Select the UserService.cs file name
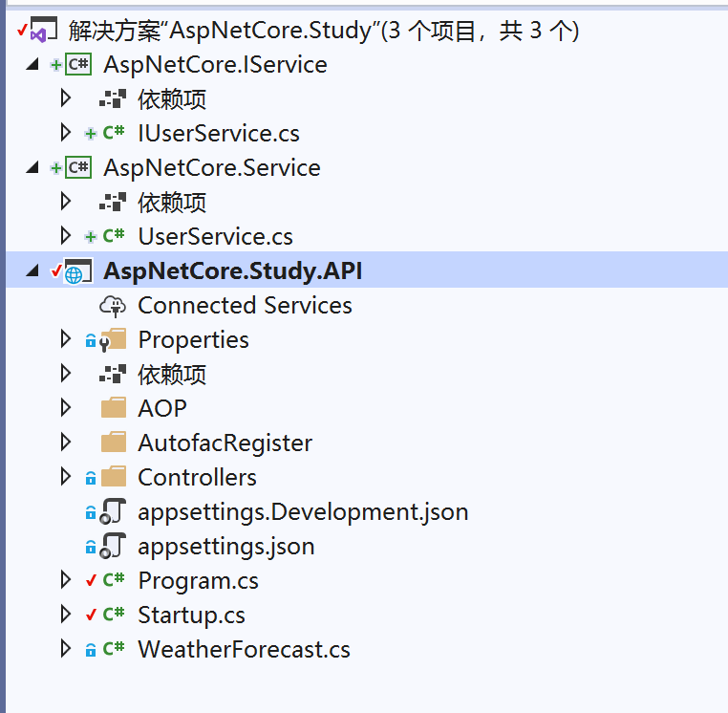The height and width of the screenshot is (713, 728). (216, 236)
